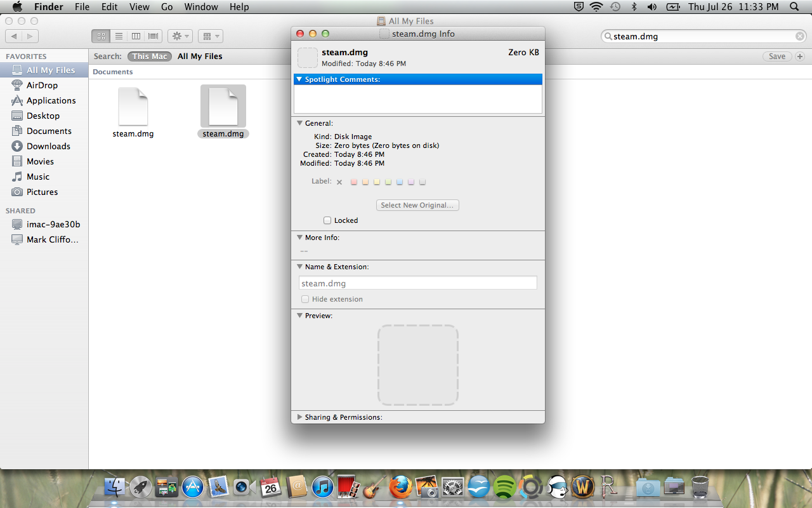
Task: Apply the gray label color
Action: [422, 182]
